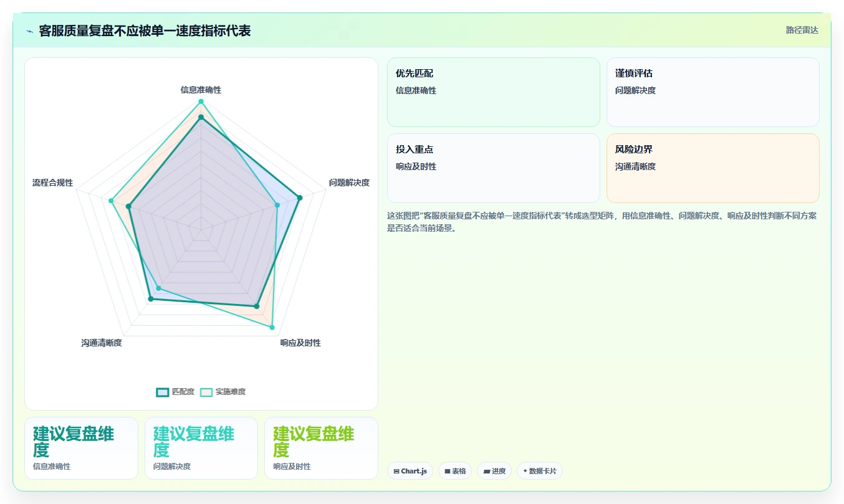
Task: Click the 问题解决度 radar axis label
Action: (349, 183)
